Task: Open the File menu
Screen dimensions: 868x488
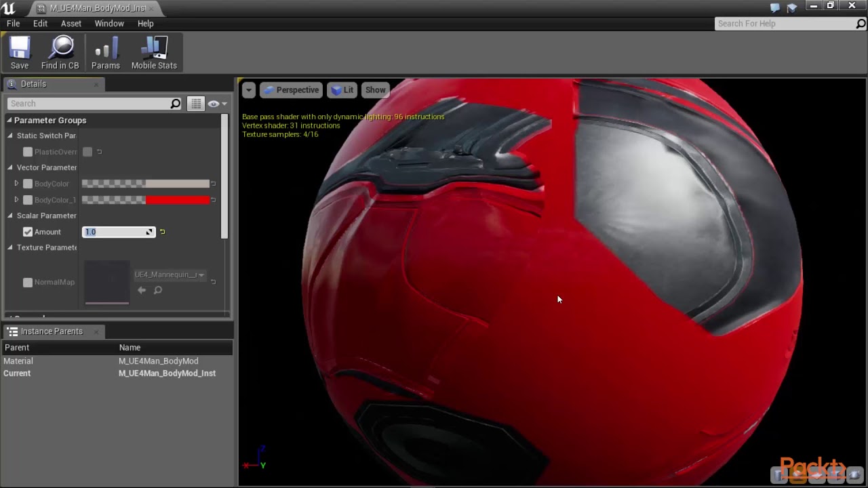Action: point(13,24)
